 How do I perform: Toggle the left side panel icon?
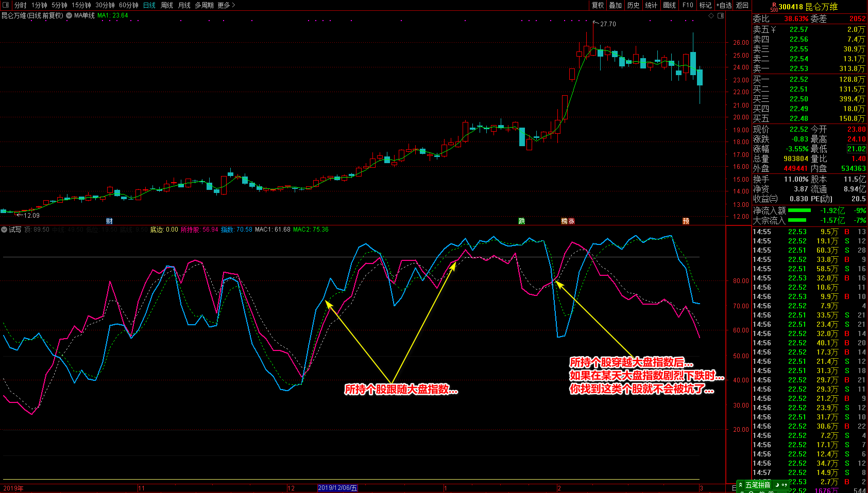pyautogui.click(x=6, y=5)
